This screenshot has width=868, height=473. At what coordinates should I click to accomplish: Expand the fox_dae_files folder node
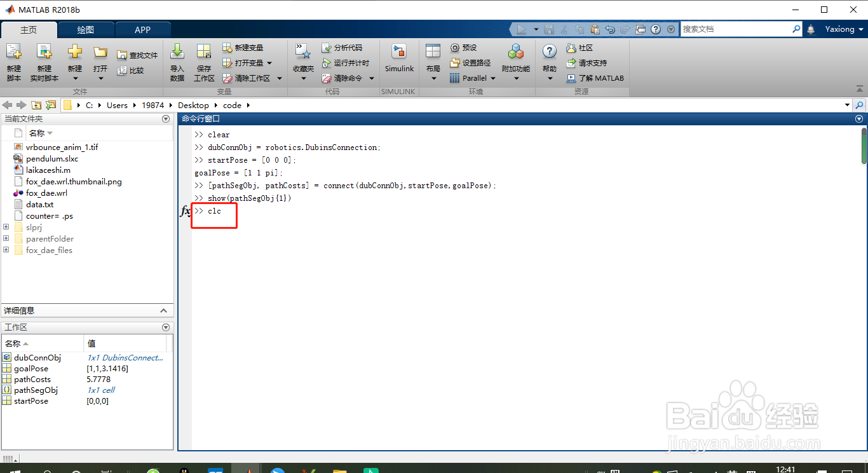point(6,250)
